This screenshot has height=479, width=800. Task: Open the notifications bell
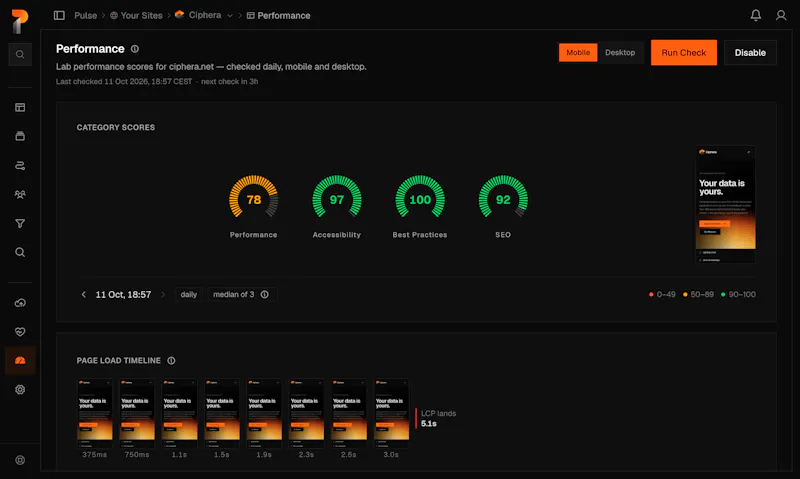pos(756,15)
